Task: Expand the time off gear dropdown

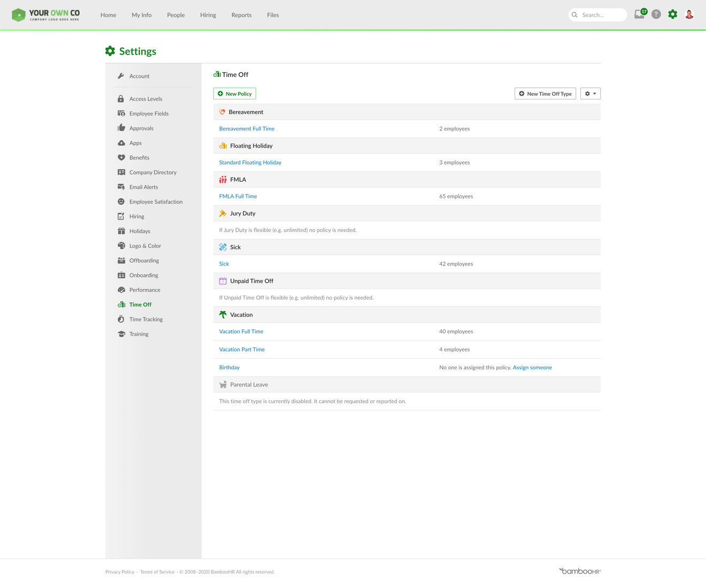Action: (590, 94)
